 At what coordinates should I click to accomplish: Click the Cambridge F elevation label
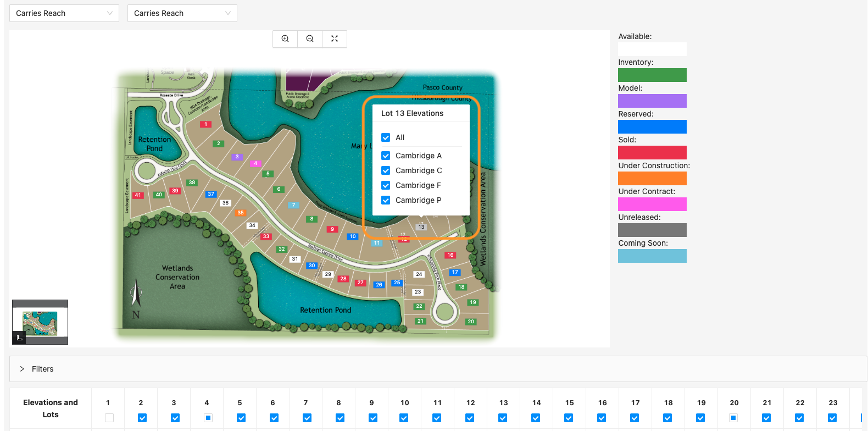[418, 185]
